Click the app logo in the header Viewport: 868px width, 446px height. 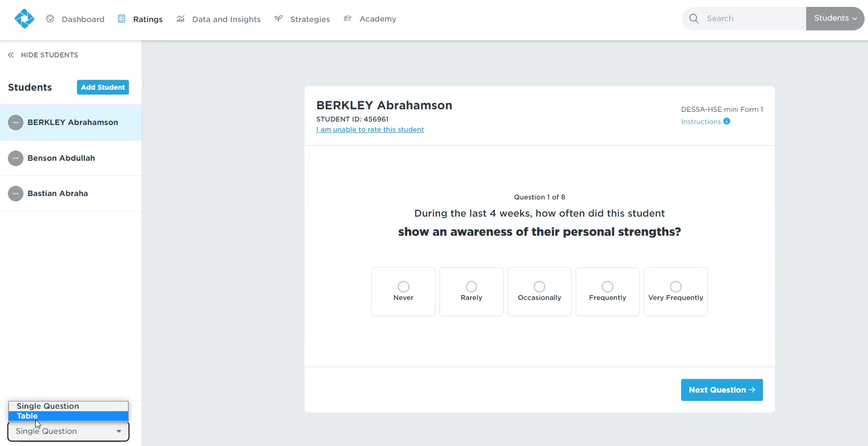[24, 19]
